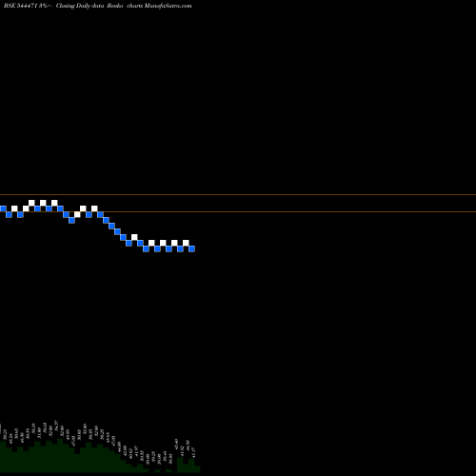Click the 41.17 price label at far right

click(193, 452)
